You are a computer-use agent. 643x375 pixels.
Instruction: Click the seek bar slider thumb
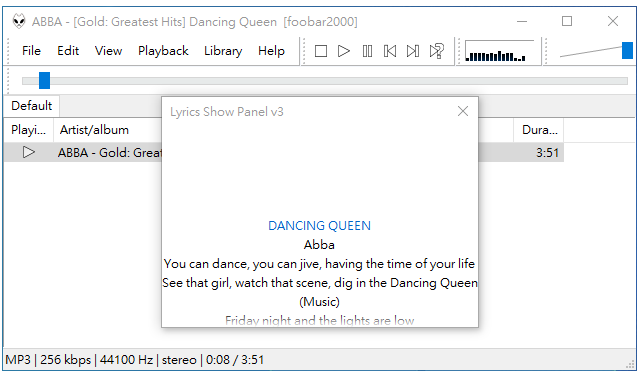[44, 80]
